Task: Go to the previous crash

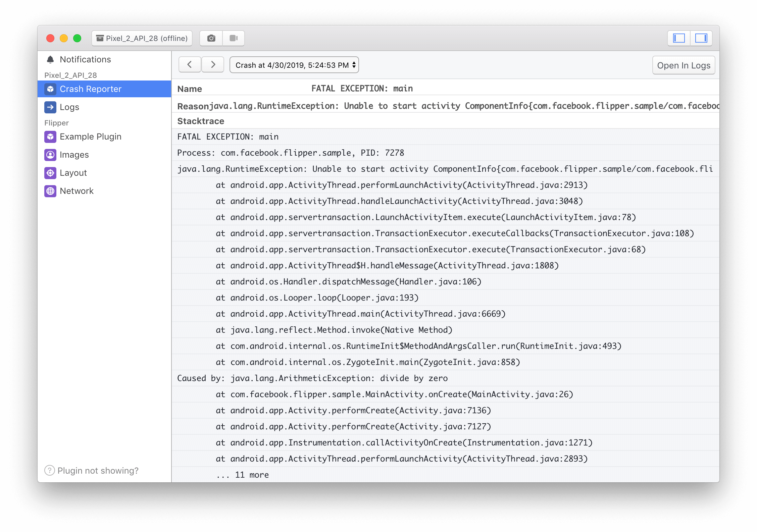Action: [190, 64]
